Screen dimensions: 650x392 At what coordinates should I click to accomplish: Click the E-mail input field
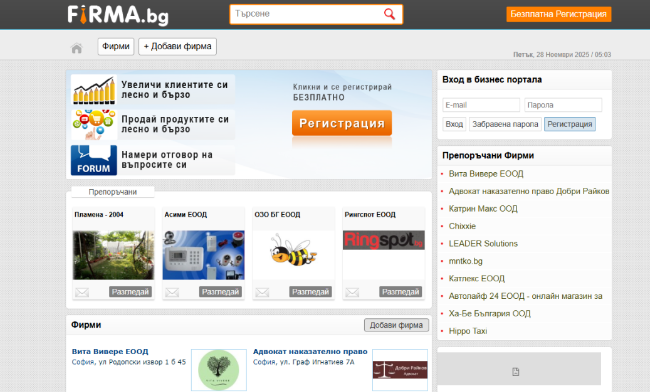point(481,105)
